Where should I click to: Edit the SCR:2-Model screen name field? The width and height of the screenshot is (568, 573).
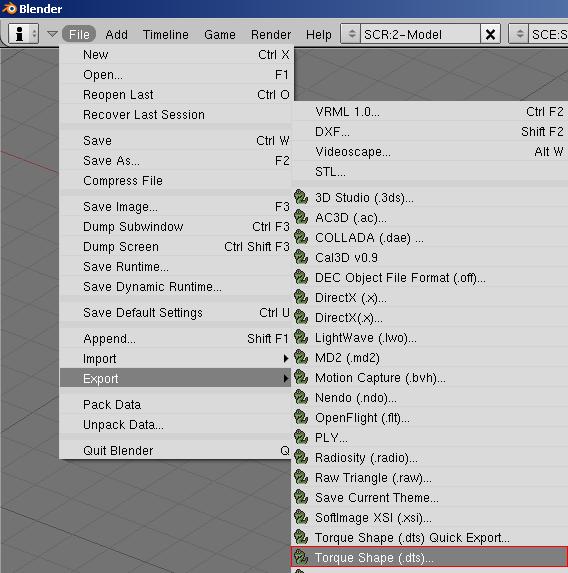point(420,34)
